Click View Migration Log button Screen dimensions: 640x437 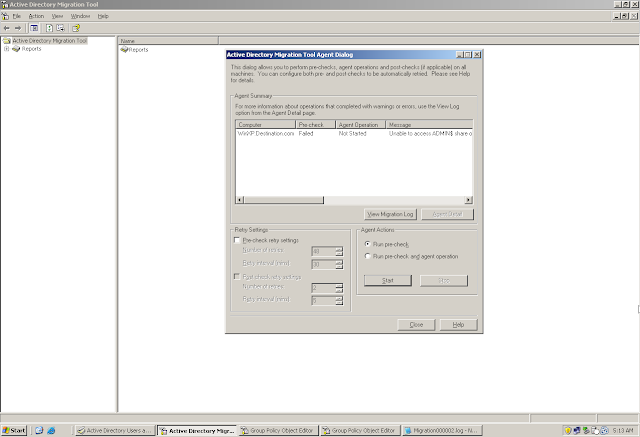390,214
